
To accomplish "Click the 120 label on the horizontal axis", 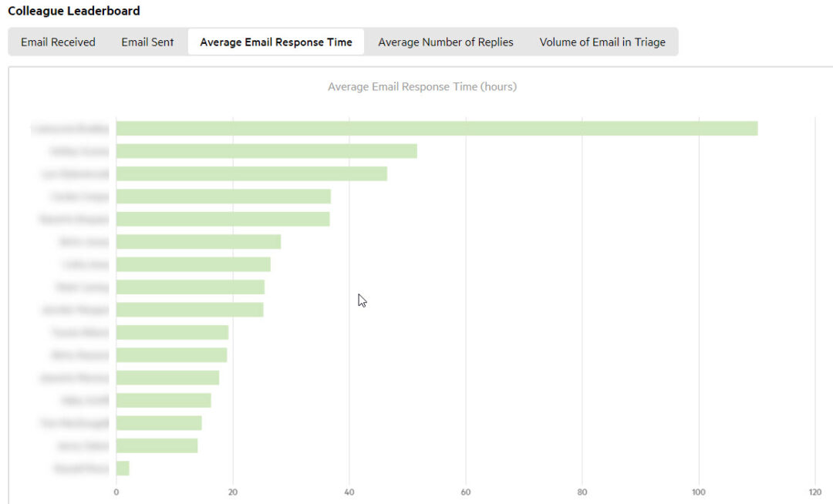I will [815, 492].
